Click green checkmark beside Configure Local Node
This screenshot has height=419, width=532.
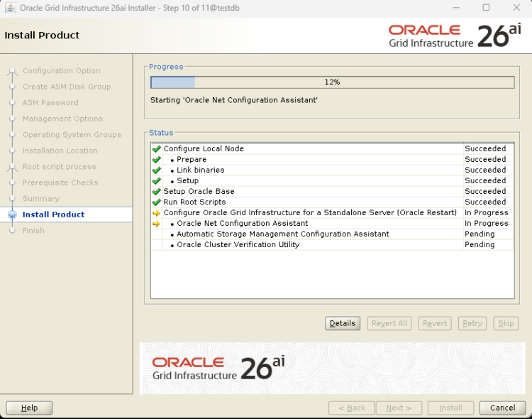157,149
